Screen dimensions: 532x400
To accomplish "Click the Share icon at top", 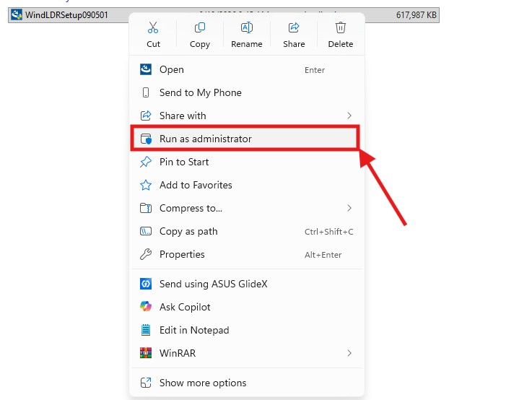I will pos(294,27).
